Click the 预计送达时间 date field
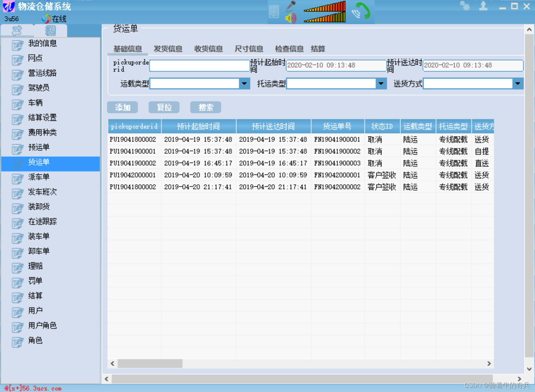535x392 pixels. [473, 66]
